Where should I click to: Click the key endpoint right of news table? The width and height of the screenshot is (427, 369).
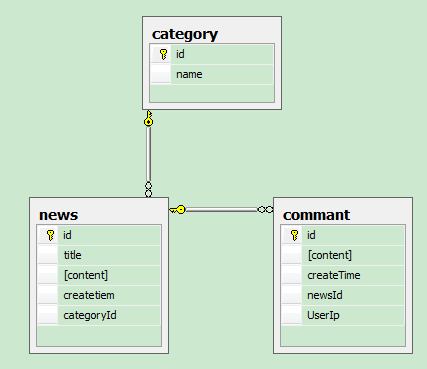177,210
